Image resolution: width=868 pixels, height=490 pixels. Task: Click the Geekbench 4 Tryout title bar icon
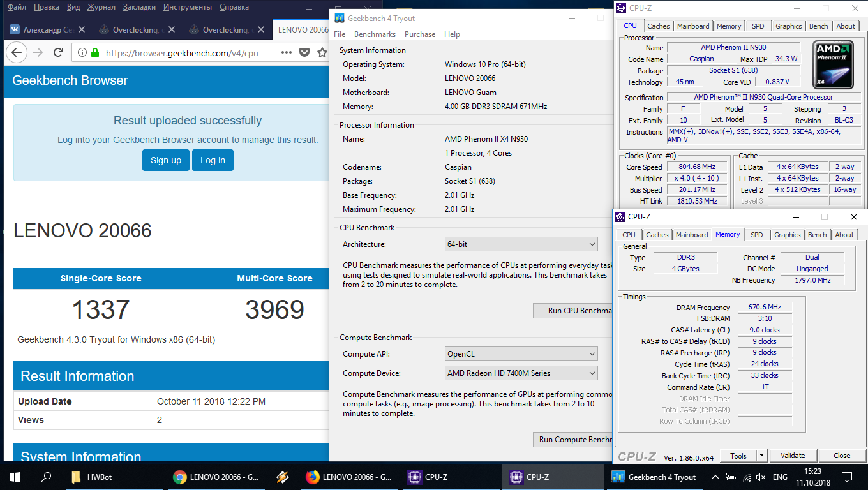[340, 18]
